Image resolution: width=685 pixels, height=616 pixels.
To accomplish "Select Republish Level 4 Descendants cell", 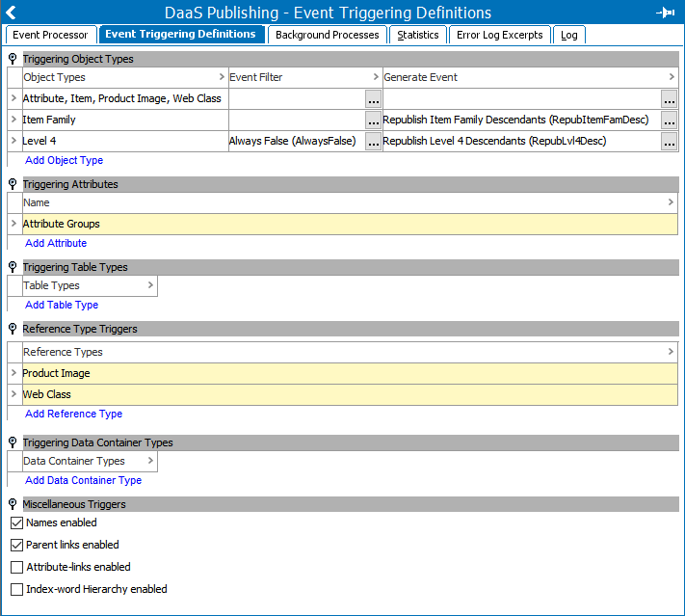I will coord(521,141).
